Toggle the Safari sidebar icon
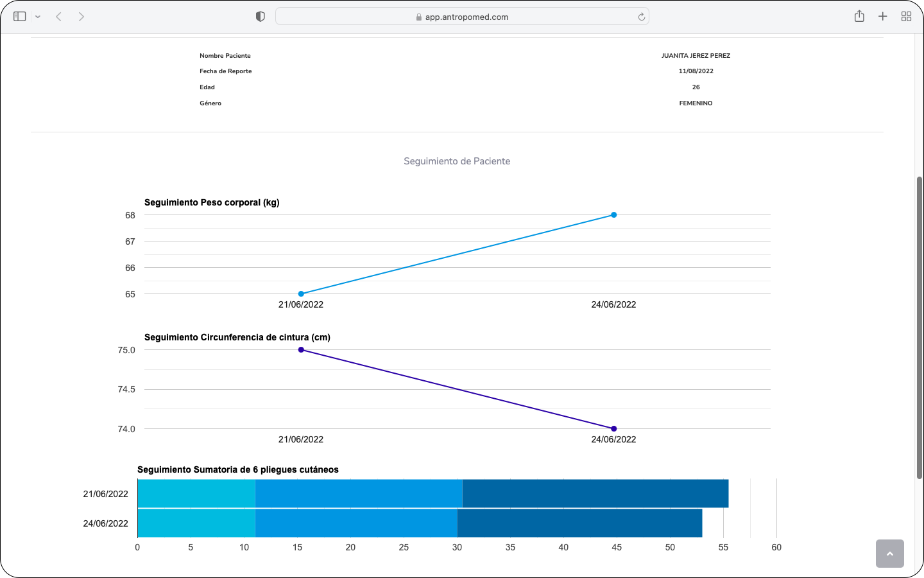 click(20, 17)
